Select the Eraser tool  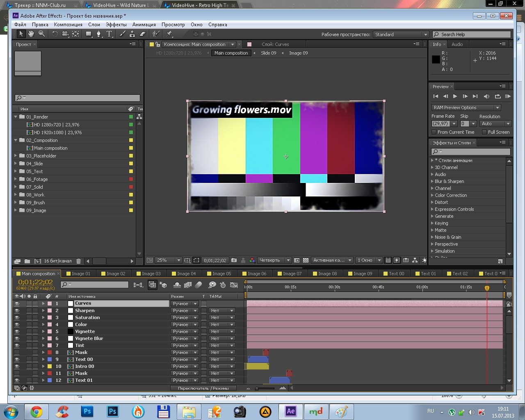pos(143,34)
